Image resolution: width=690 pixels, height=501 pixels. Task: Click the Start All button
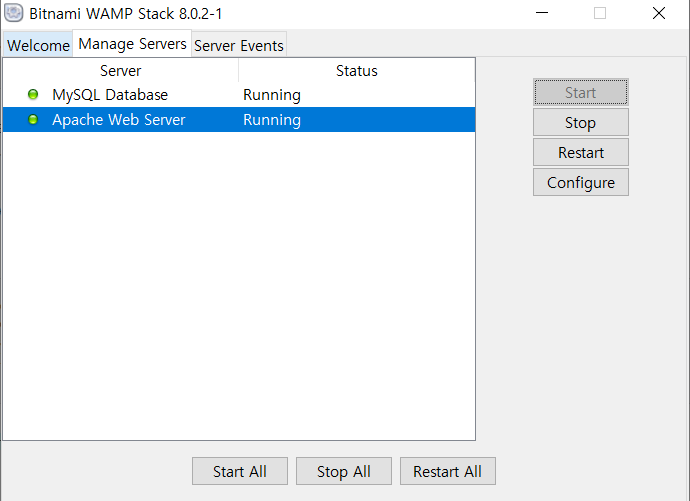point(240,471)
